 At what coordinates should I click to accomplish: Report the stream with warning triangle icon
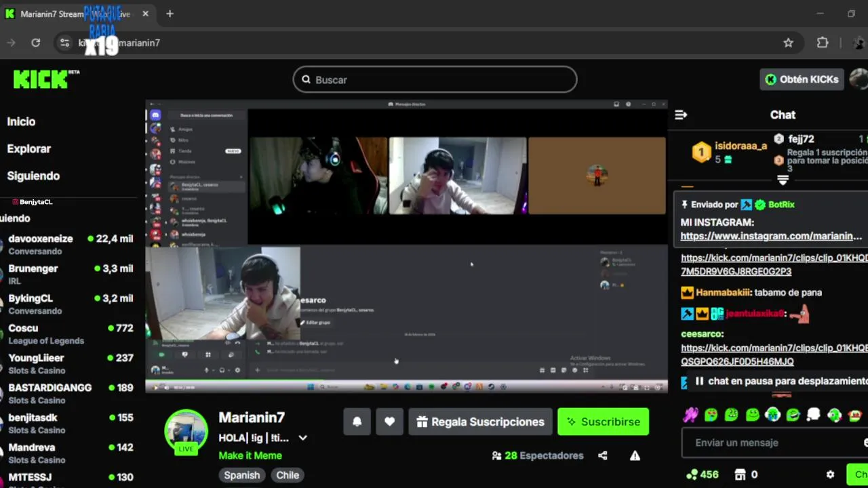coord(635,455)
